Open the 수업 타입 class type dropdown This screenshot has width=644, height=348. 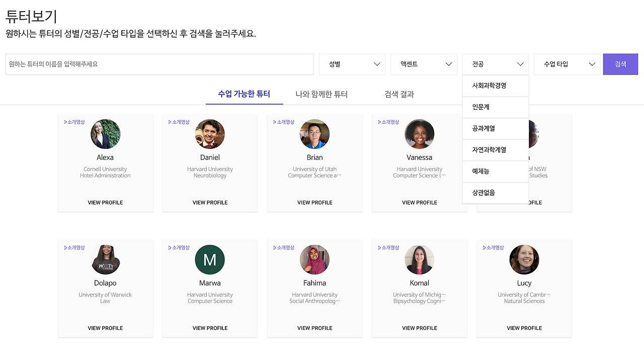coord(567,64)
